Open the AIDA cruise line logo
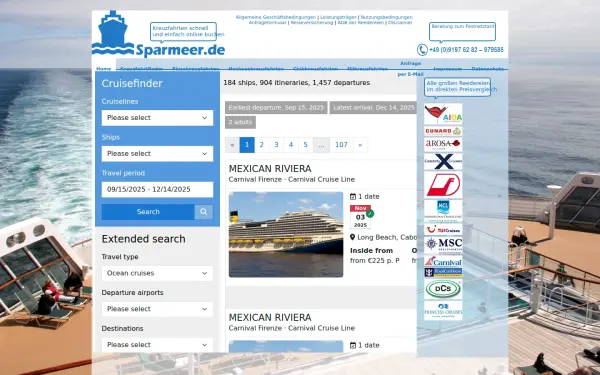This screenshot has height=375, width=600. [x=443, y=114]
